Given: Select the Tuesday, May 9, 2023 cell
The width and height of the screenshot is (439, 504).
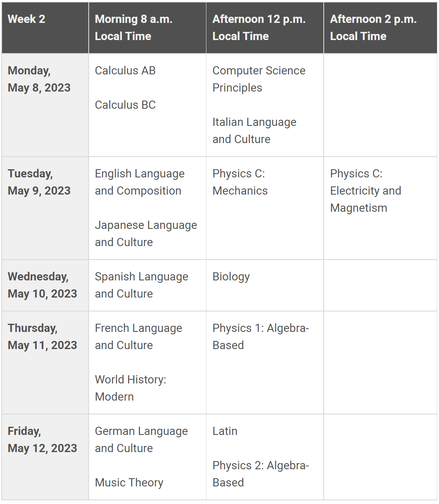Looking at the screenshot, I should click(x=45, y=208).
